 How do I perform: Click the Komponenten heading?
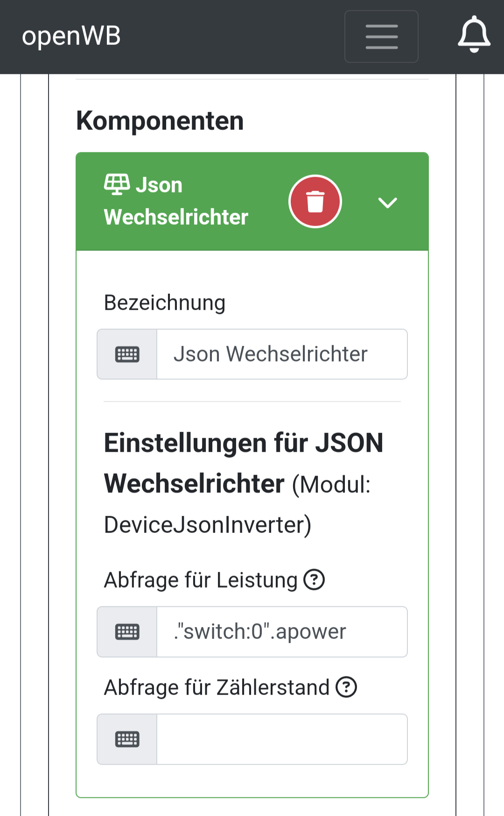(160, 121)
